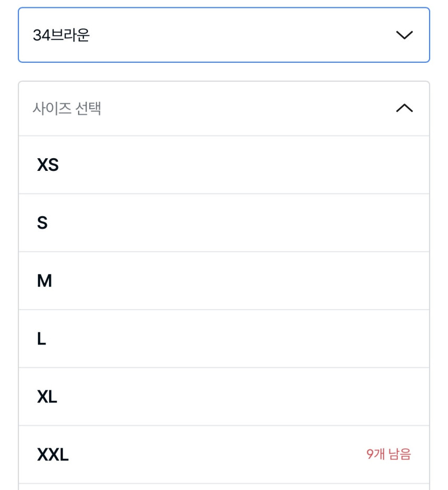Open the 34브라운 color dropdown

coord(223,35)
